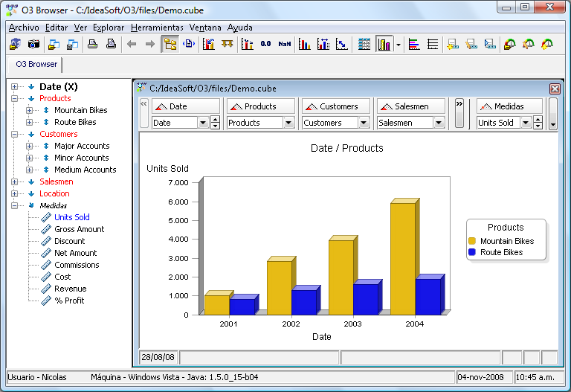Open chart type dropdown arrow in toolbar
The height and width of the screenshot is (392, 571).
click(399, 45)
